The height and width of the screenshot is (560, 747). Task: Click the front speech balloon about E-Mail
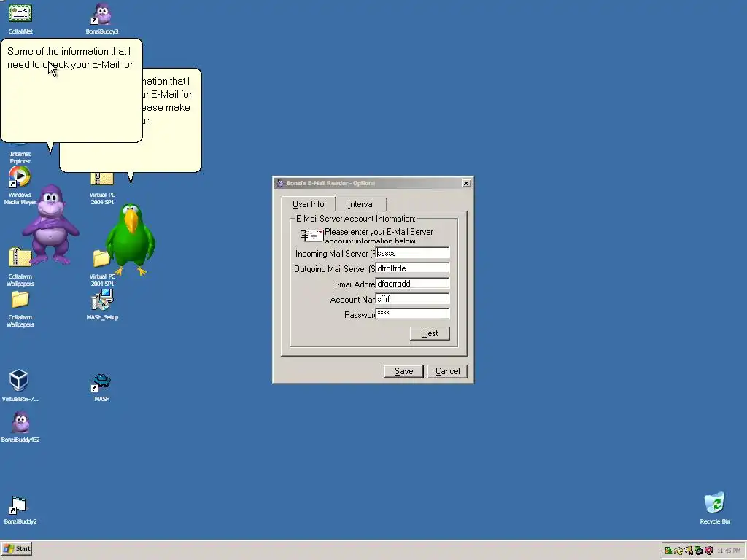(x=71, y=90)
